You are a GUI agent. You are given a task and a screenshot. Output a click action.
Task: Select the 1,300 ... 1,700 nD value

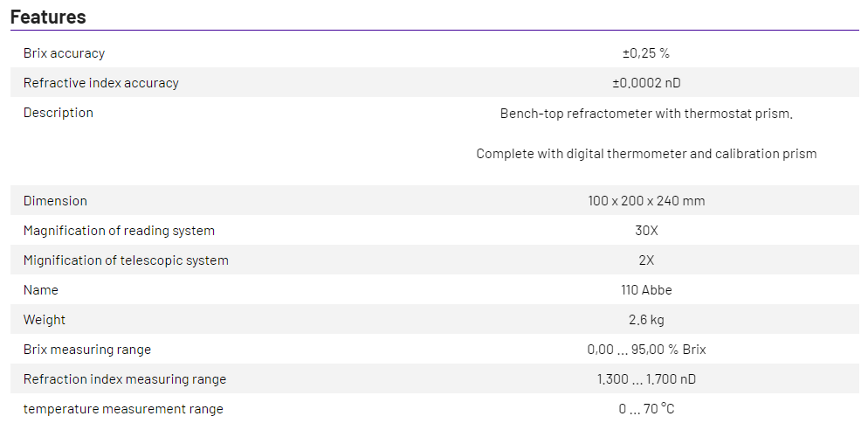coord(646,379)
